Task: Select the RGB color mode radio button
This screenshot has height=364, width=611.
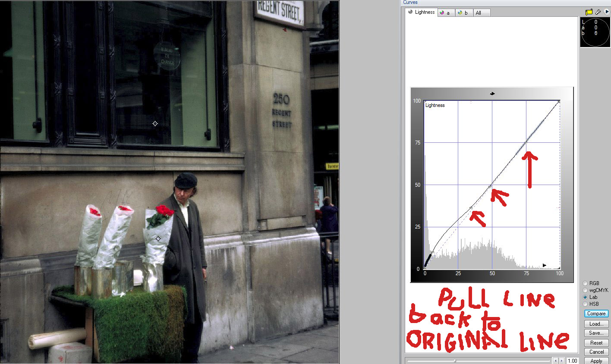Action: (x=586, y=283)
